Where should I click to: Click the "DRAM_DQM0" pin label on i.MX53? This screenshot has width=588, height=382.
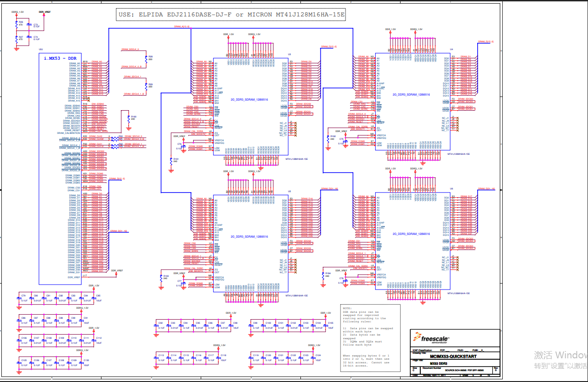[x=73, y=175]
